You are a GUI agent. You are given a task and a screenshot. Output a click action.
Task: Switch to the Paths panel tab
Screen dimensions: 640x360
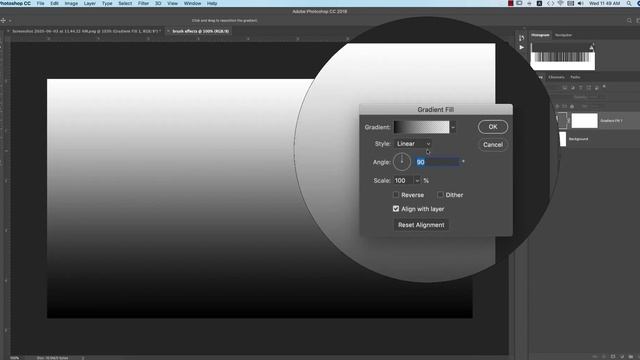click(575, 77)
